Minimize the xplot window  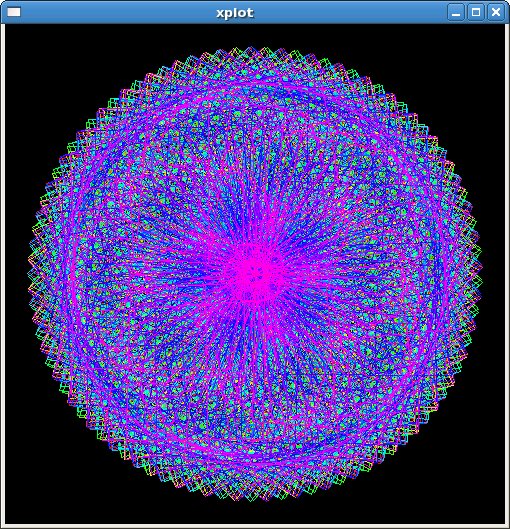coord(456,12)
